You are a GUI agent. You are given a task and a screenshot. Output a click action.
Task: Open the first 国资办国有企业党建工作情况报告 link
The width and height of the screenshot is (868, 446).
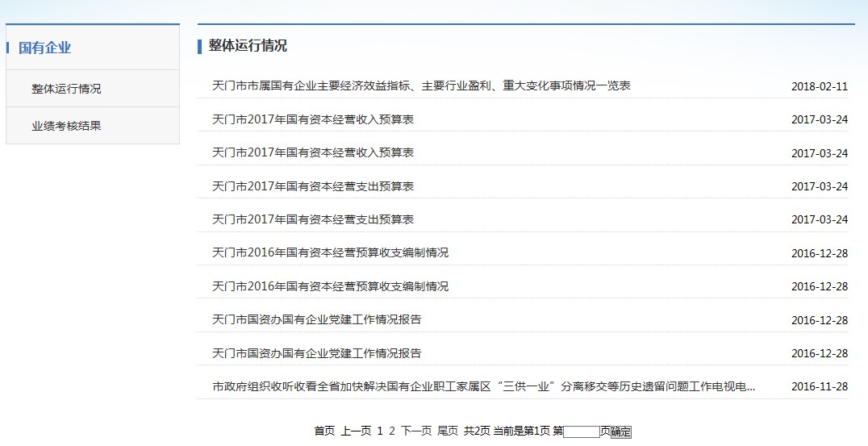click(316, 319)
